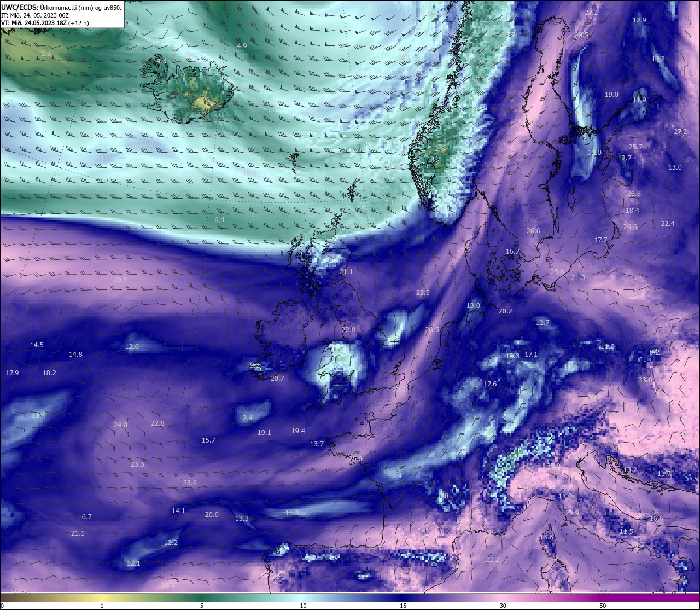Click the 23.5 value over the North Sea
Image resolution: width=700 pixels, height=610 pixels.
(423, 293)
